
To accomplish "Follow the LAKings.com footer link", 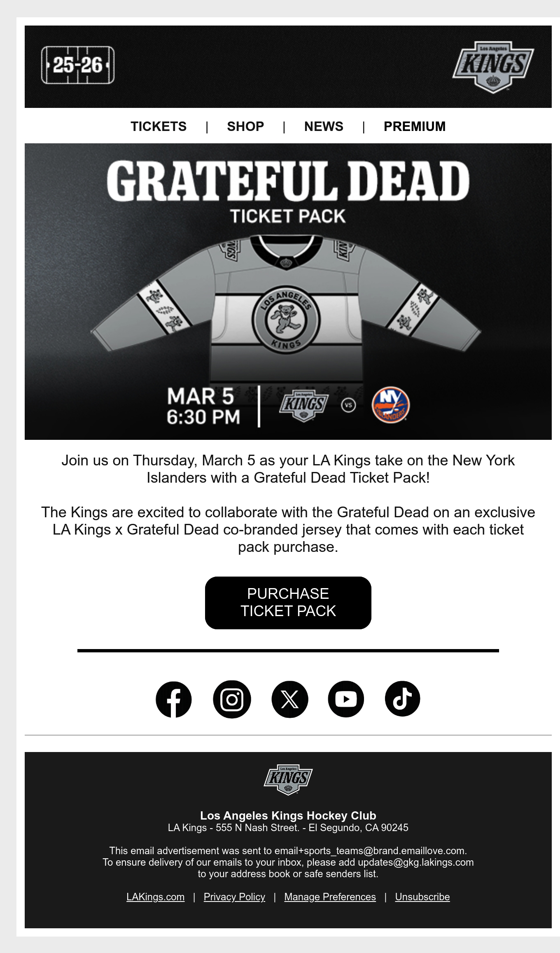I will [155, 897].
